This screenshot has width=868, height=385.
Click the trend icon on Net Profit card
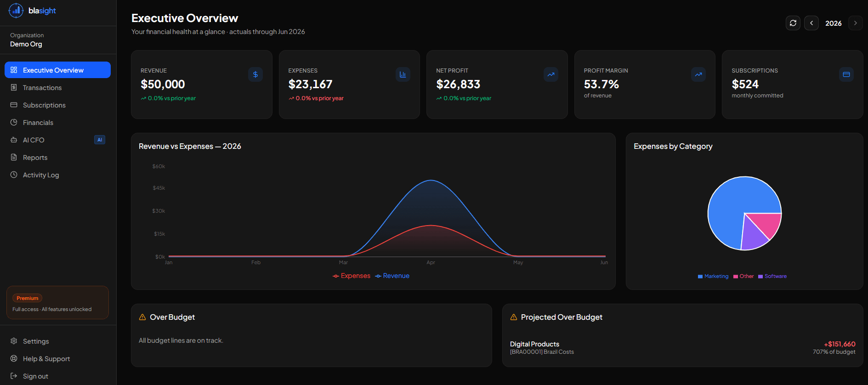551,74
